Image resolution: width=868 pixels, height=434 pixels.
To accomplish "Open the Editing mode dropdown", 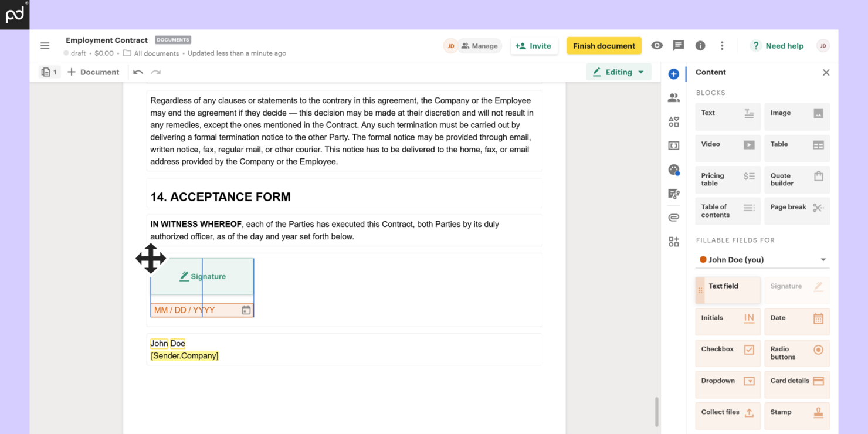I will tap(619, 72).
